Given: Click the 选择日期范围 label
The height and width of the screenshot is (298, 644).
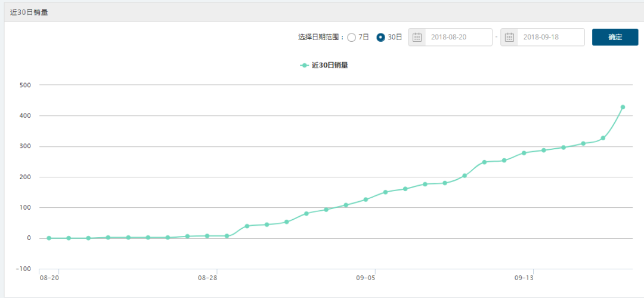Looking at the screenshot, I should (321, 37).
